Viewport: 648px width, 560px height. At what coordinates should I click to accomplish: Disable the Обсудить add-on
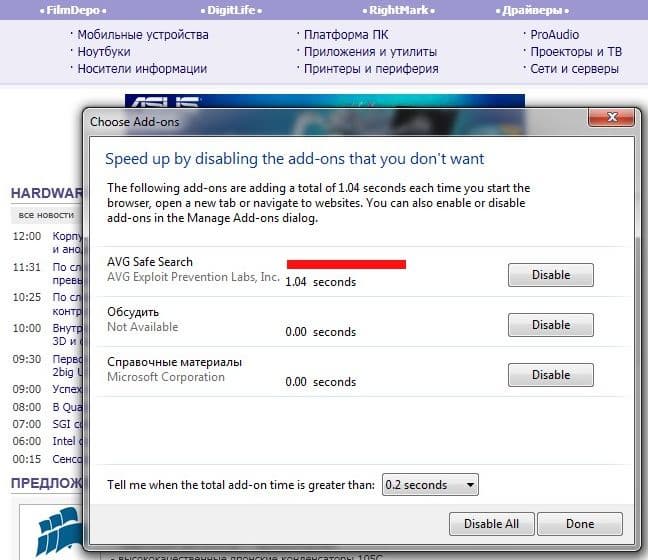(x=550, y=325)
